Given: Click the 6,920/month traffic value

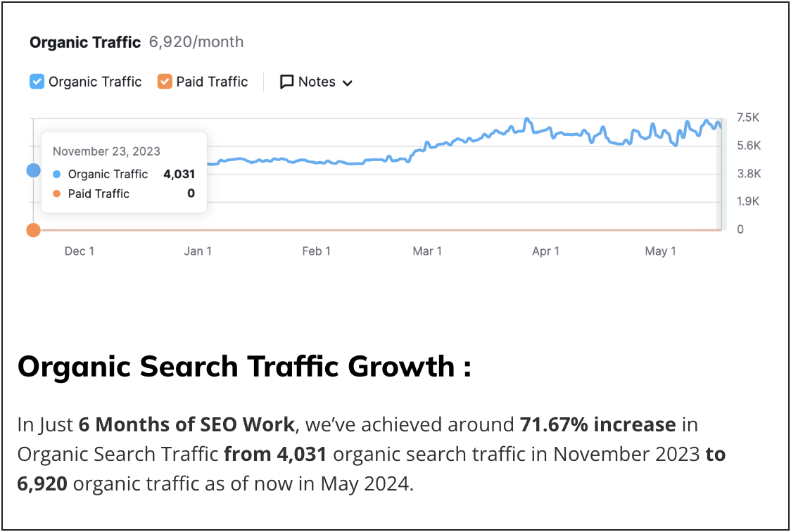Looking at the screenshot, I should (196, 42).
